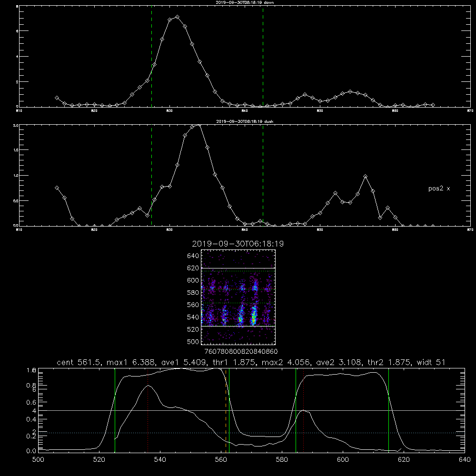This screenshot has width=476, height=476.
Task: Click heatmap y-axis label '580'
Action: pyautogui.click(x=193, y=293)
